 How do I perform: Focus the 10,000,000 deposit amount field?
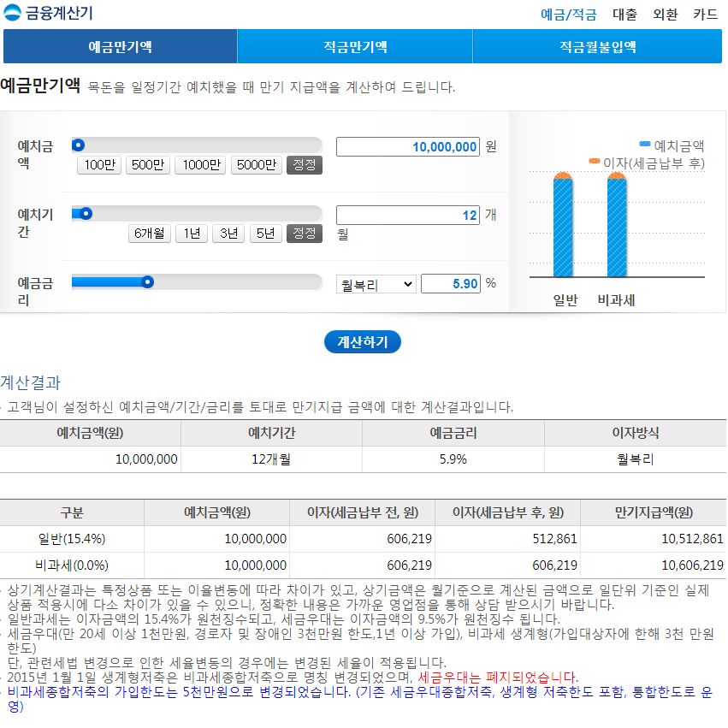(x=408, y=147)
